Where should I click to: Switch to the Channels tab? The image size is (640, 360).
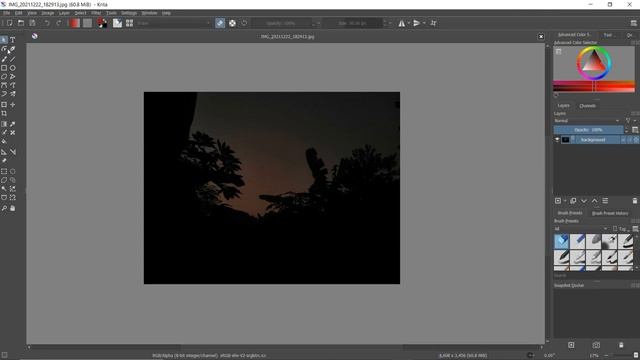(x=587, y=106)
